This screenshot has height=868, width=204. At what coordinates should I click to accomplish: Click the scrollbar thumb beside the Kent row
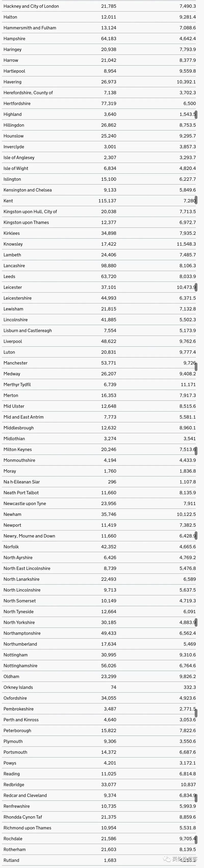pos(196,199)
